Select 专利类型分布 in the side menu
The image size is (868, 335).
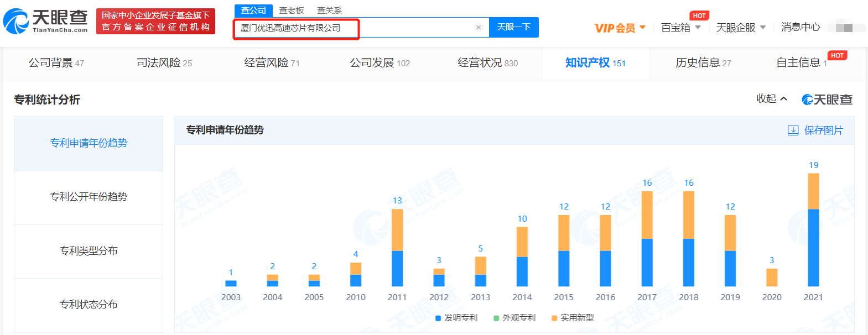click(89, 251)
